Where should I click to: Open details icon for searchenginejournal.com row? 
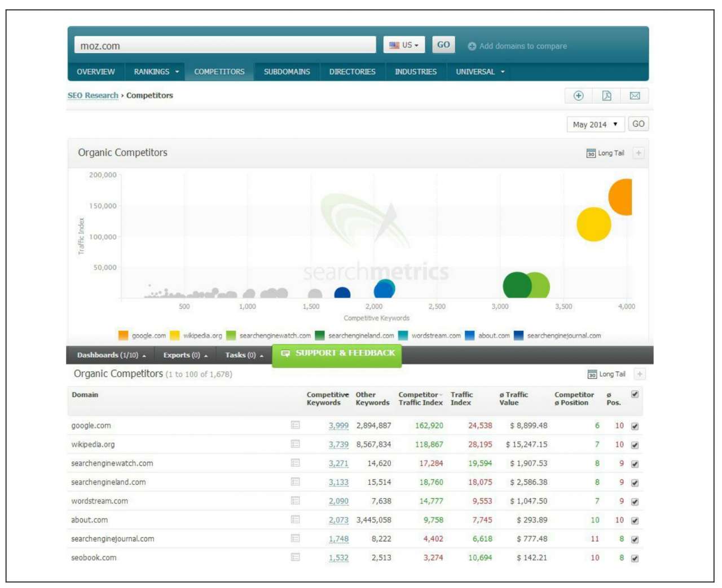[x=295, y=538]
